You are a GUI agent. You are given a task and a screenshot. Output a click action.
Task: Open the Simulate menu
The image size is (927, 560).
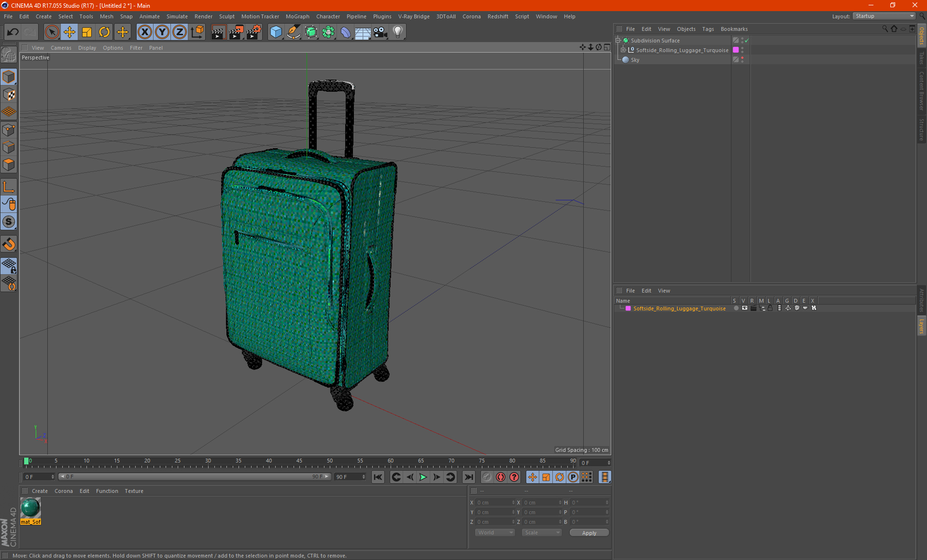point(177,16)
